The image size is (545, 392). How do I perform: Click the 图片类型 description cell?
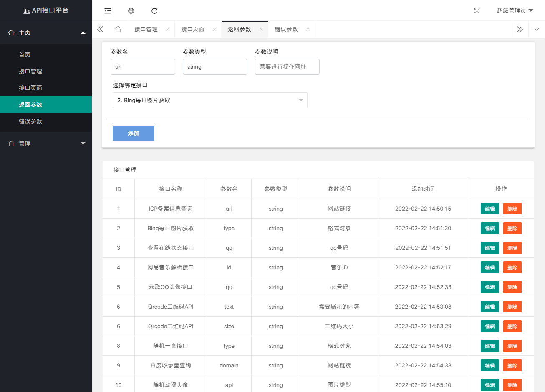tap(339, 385)
